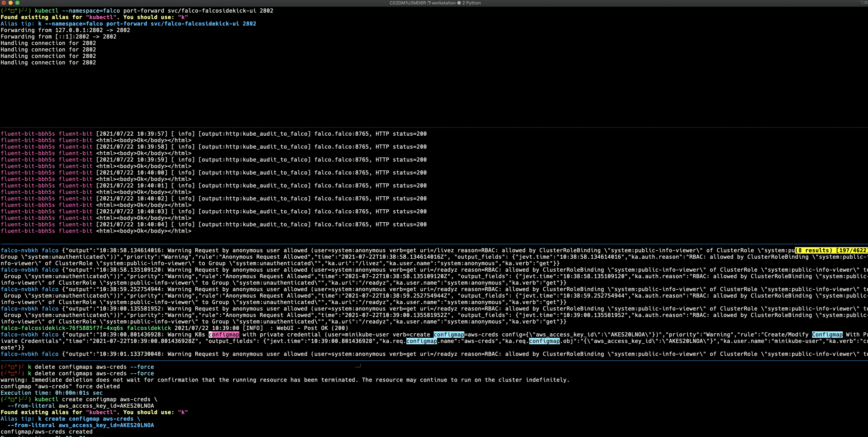Click the pink highlighted configmap search match

(x=223, y=335)
